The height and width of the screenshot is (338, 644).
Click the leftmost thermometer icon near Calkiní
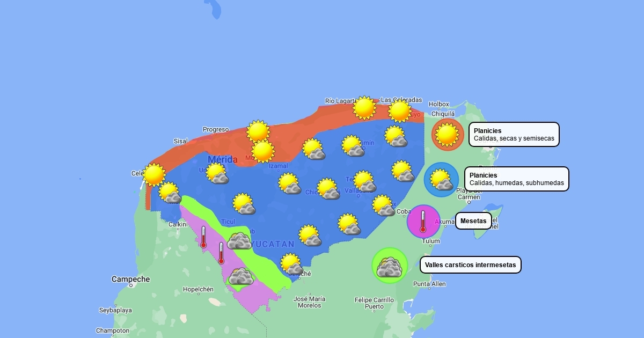click(x=203, y=237)
